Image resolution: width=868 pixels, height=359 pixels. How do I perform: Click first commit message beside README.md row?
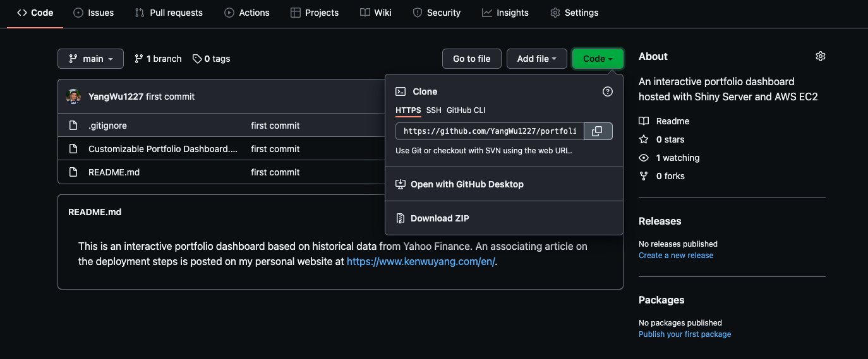tap(275, 172)
